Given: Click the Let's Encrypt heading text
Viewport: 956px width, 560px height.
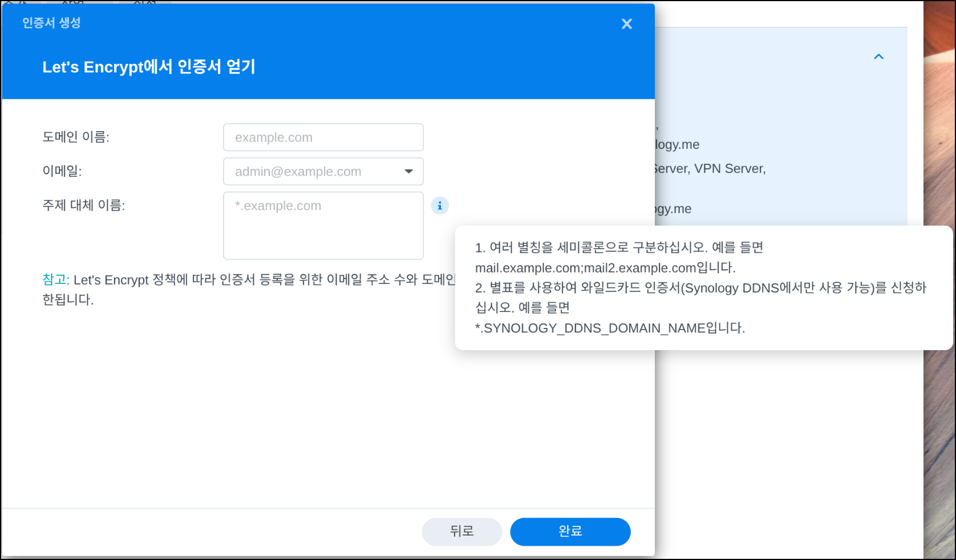Looking at the screenshot, I should point(149,67).
